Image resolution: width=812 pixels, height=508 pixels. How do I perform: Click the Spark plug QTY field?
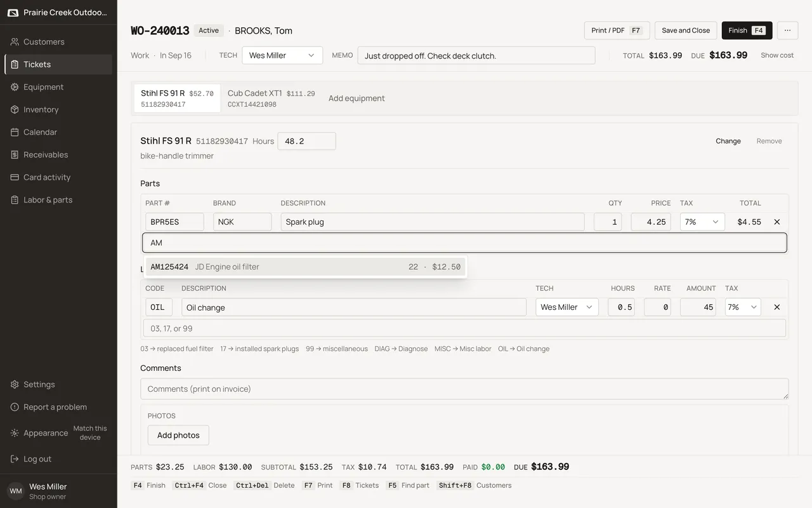click(608, 222)
